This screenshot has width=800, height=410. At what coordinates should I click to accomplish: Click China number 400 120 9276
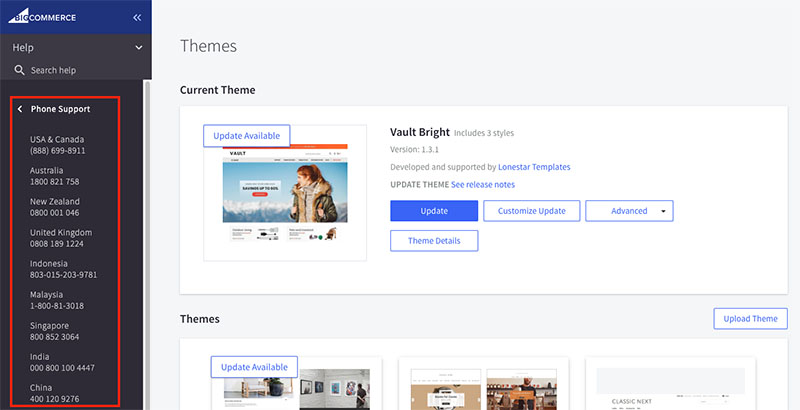55,399
